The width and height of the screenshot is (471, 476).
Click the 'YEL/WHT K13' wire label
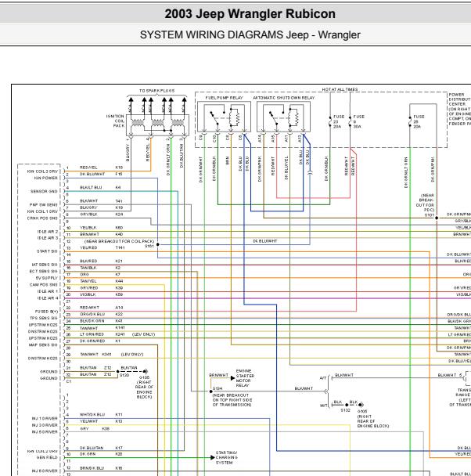click(101, 421)
